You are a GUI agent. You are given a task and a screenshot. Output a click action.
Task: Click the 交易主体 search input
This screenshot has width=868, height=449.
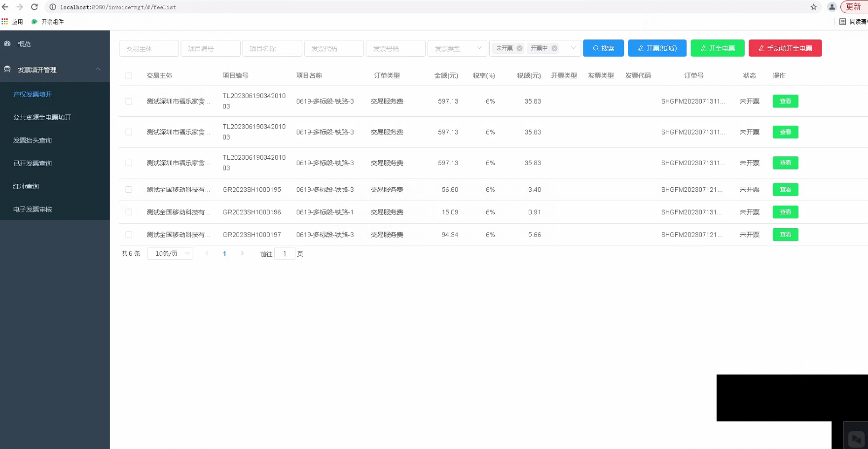149,48
